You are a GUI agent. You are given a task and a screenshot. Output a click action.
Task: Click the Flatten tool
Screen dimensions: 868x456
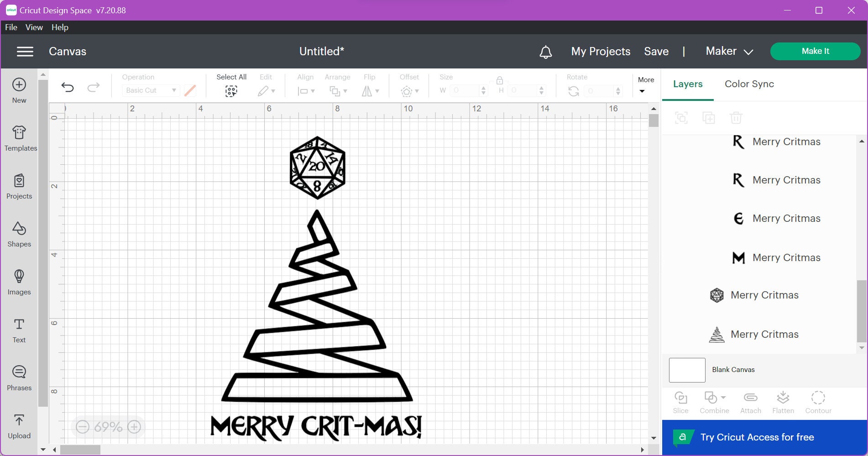[783, 402]
